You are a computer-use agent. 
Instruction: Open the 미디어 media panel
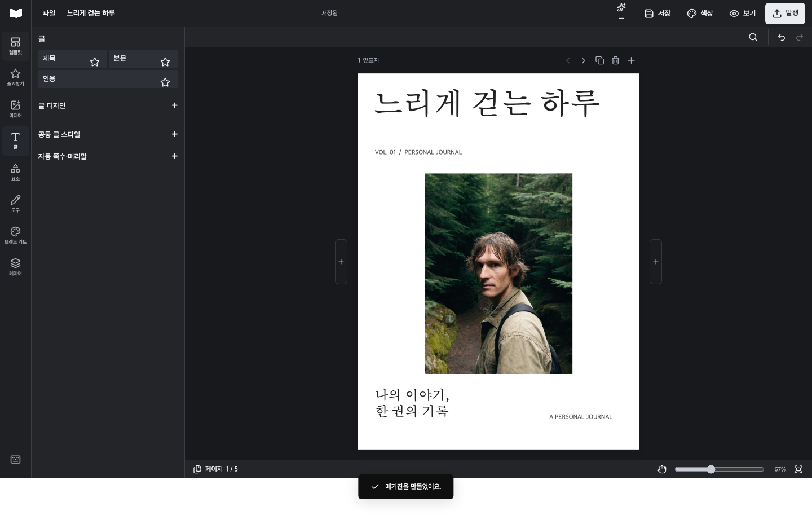click(x=15, y=109)
